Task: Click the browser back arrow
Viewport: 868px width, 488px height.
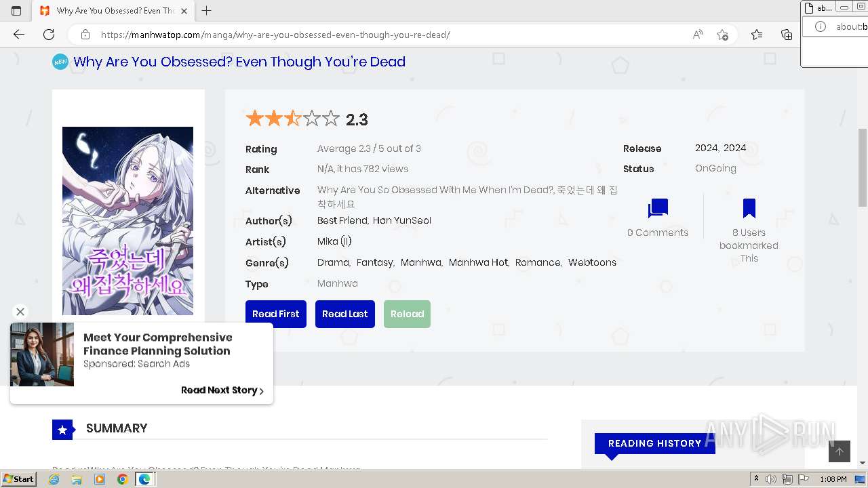Action: 19,35
